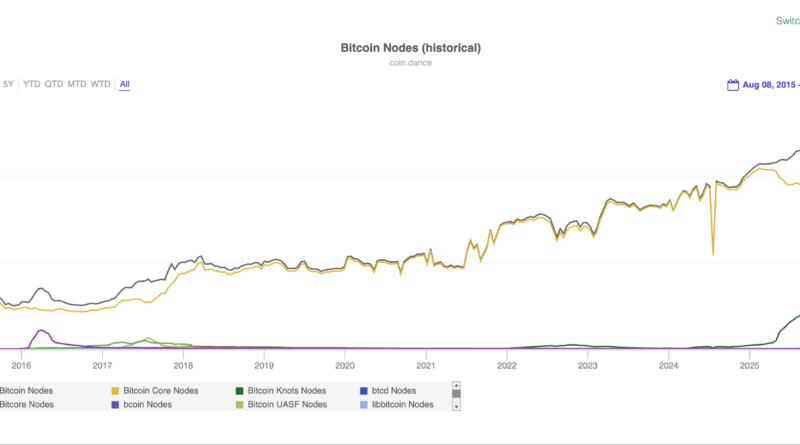The height and width of the screenshot is (445, 800).
Task: Click the calendar icon beside the date range
Action: [x=733, y=85]
